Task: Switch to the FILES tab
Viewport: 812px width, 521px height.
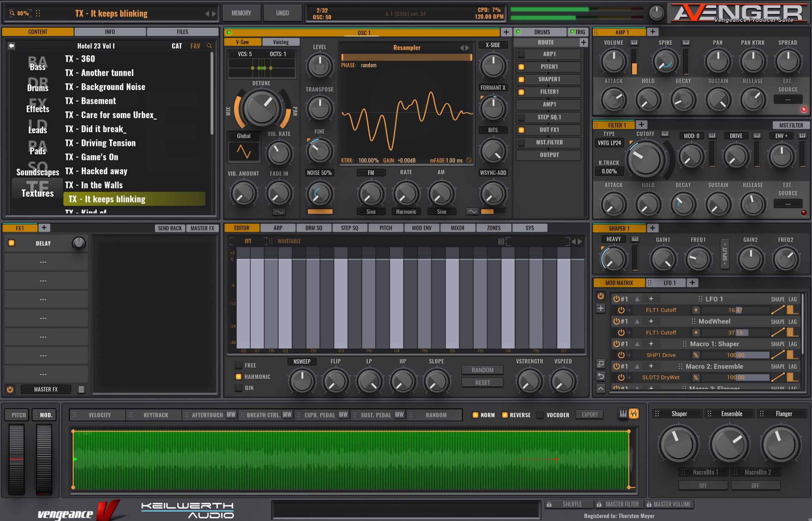Action: 182,32
